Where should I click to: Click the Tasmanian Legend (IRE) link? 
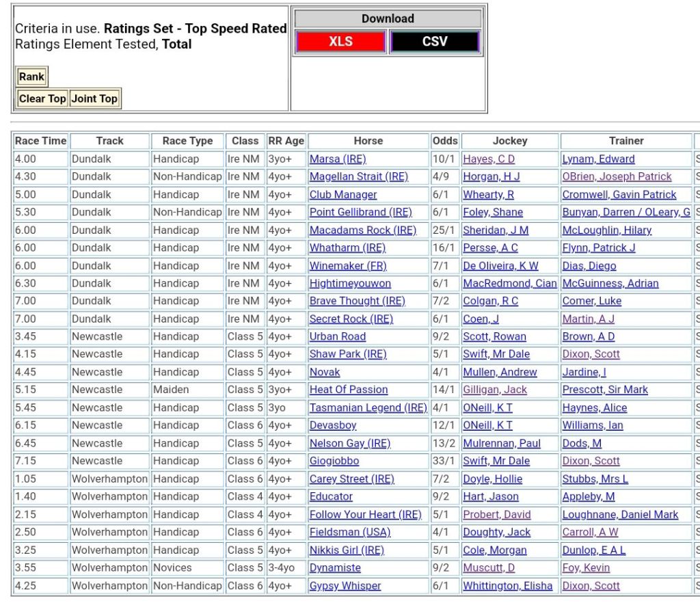(x=368, y=407)
